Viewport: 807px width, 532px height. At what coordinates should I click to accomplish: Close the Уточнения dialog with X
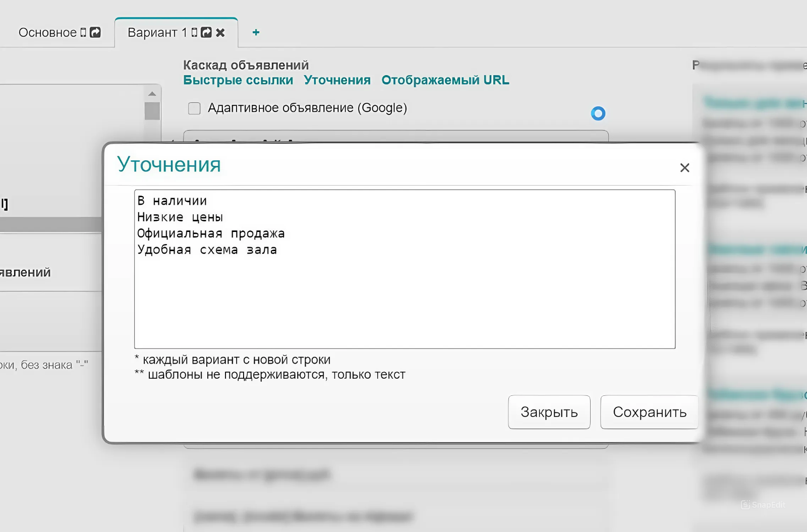coord(684,167)
